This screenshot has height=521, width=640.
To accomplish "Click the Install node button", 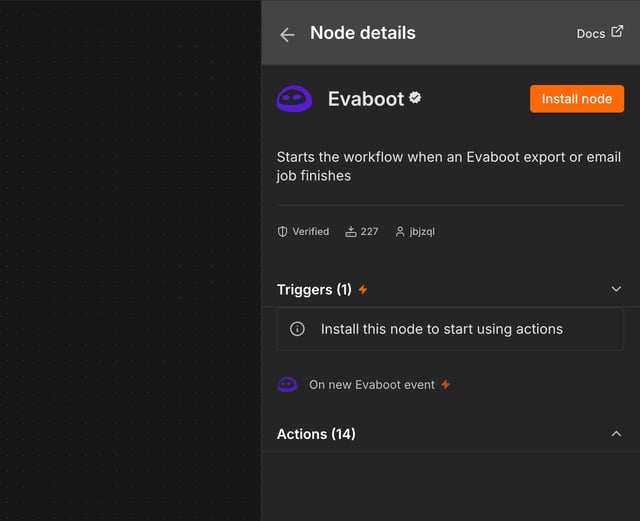I will (x=577, y=99).
